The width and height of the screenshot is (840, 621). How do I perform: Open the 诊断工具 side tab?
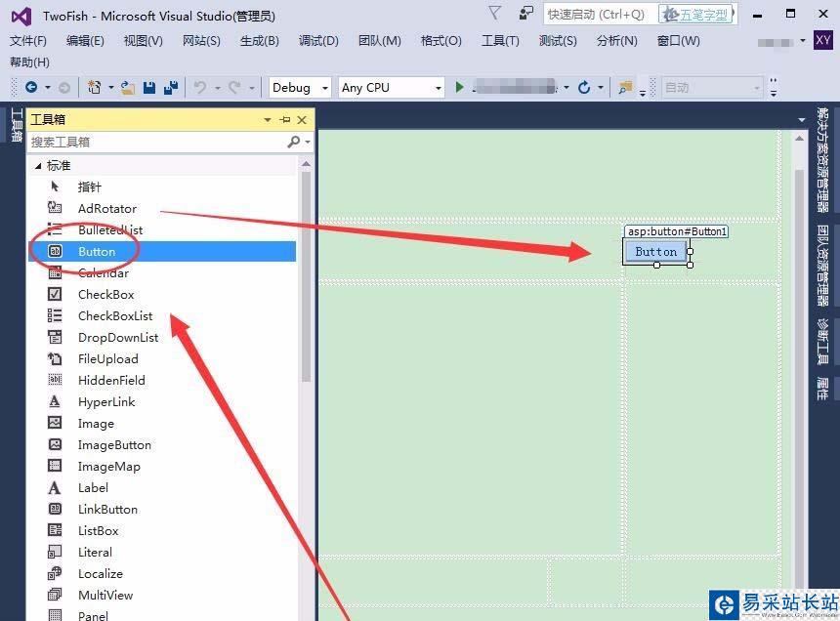click(x=822, y=341)
